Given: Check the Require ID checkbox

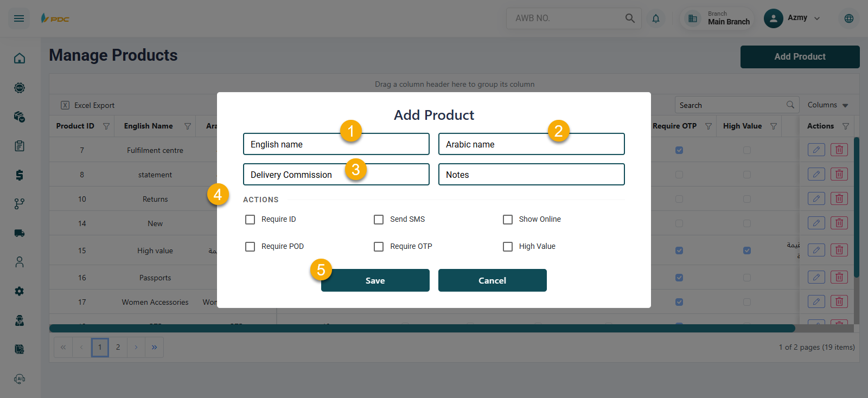Looking at the screenshot, I should point(250,220).
